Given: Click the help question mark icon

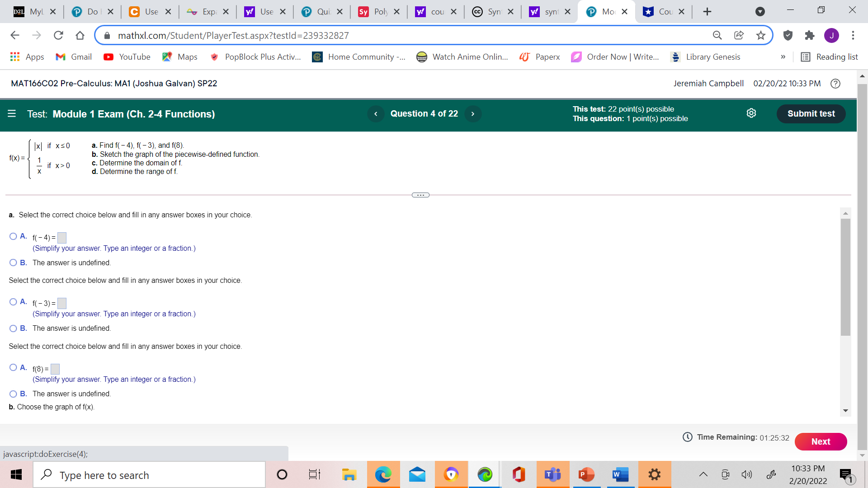Looking at the screenshot, I should pyautogui.click(x=835, y=84).
